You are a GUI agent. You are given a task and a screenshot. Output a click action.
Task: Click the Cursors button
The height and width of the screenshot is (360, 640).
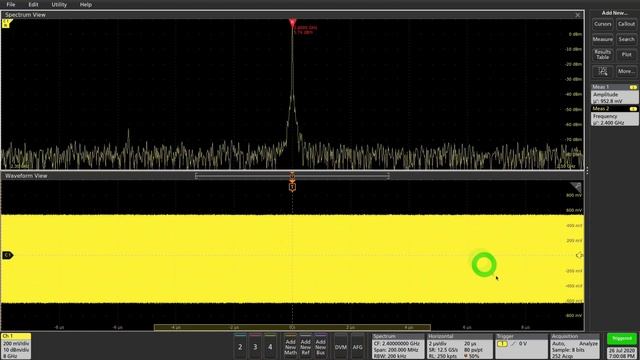click(x=602, y=24)
